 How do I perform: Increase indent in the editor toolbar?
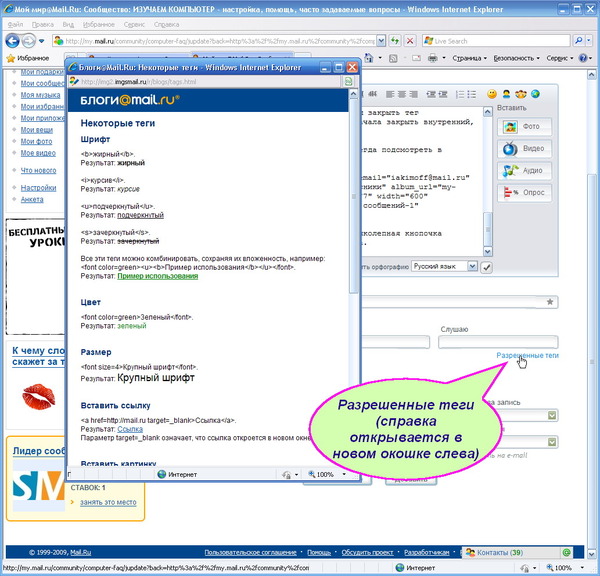(443, 94)
